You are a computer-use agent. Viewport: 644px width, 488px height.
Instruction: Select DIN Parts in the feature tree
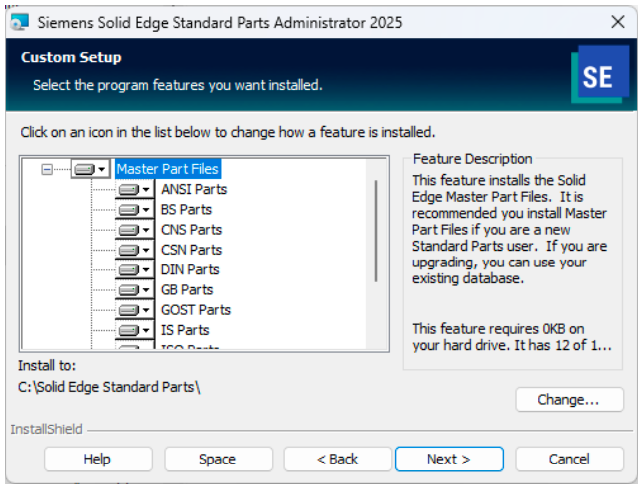pos(190,269)
